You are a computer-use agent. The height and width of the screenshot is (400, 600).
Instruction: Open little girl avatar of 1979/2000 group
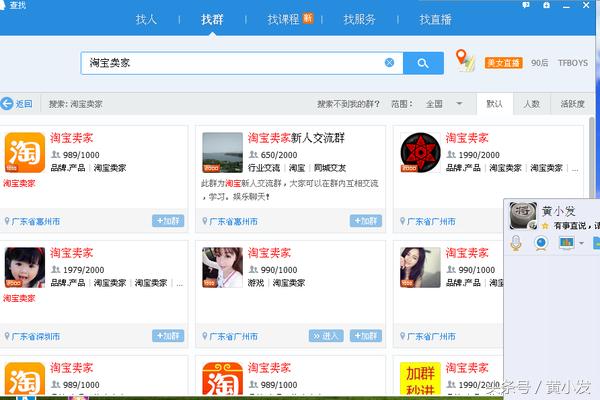pyautogui.click(x=25, y=268)
